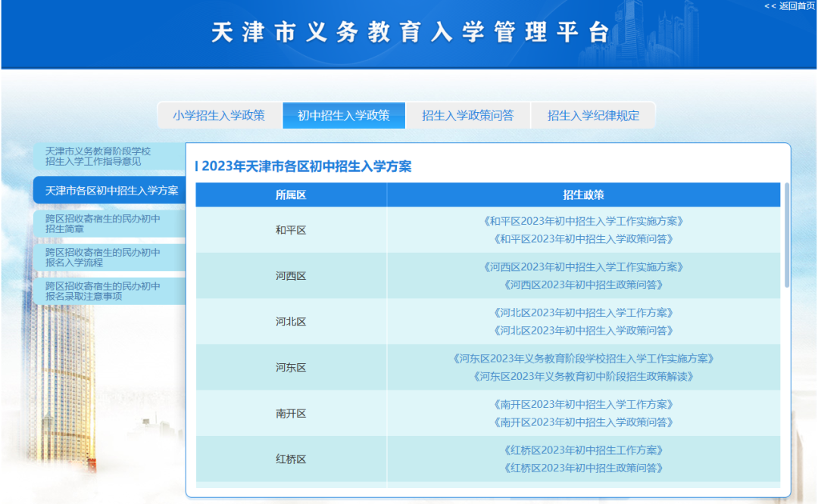Open 跨区招收寄宿生的民办初中招生简章 sidebar item
Image resolution: width=818 pixels, height=504 pixels.
(x=110, y=223)
